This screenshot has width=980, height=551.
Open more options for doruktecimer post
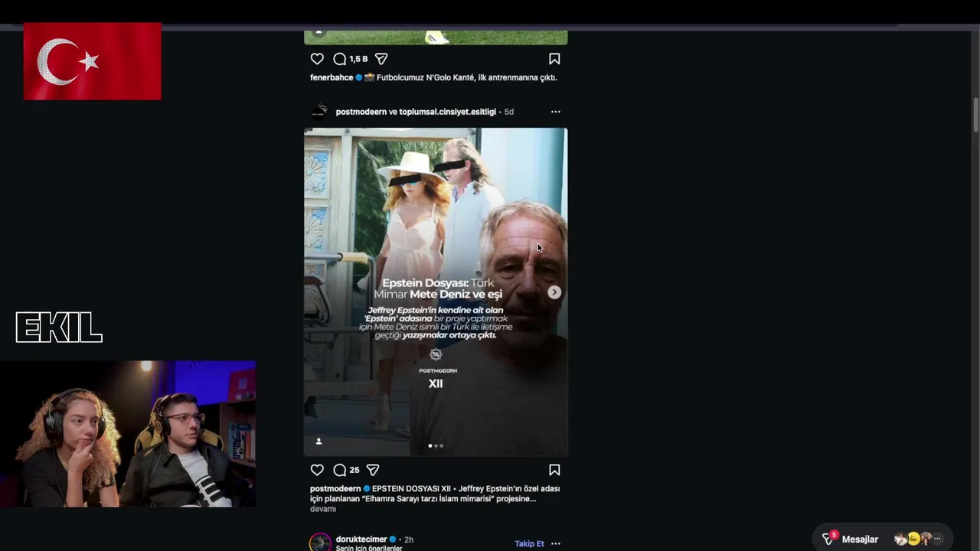(556, 543)
